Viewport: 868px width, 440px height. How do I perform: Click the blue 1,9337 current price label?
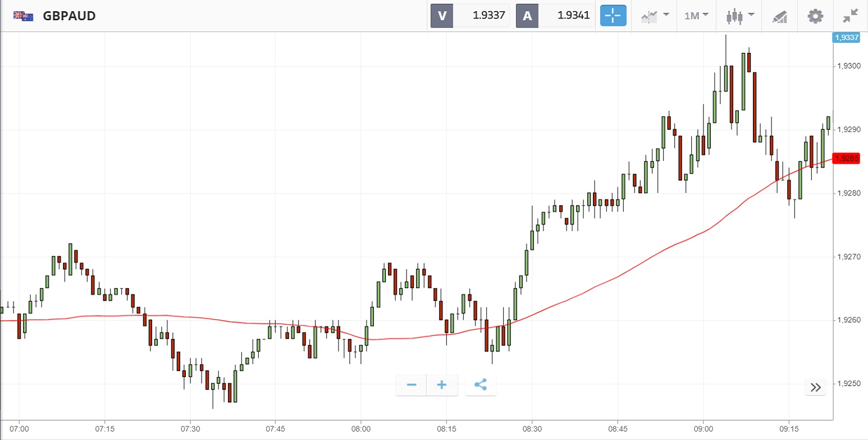(846, 38)
